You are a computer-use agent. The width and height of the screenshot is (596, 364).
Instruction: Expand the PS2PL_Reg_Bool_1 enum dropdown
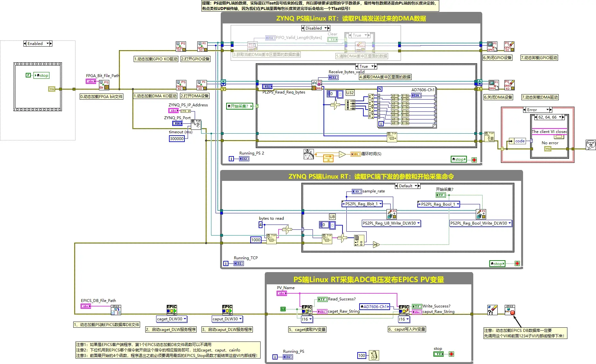tap(458, 204)
